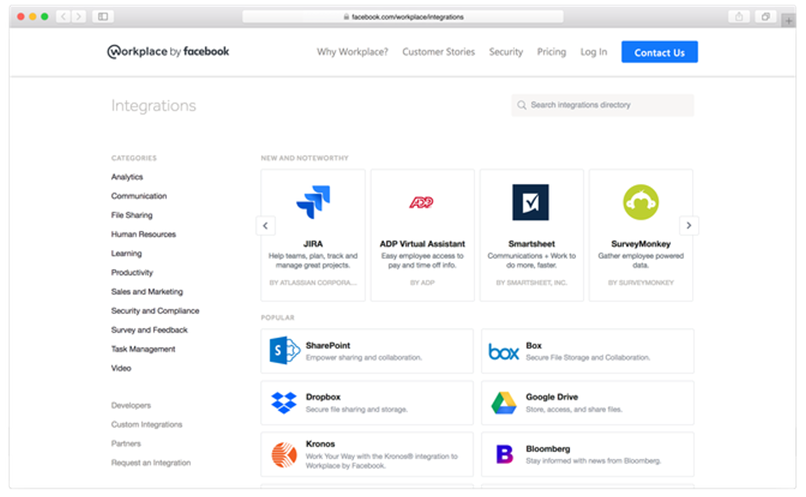The width and height of the screenshot is (806, 497).
Task: Open a new tab with plus button
Action: coord(789,21)
